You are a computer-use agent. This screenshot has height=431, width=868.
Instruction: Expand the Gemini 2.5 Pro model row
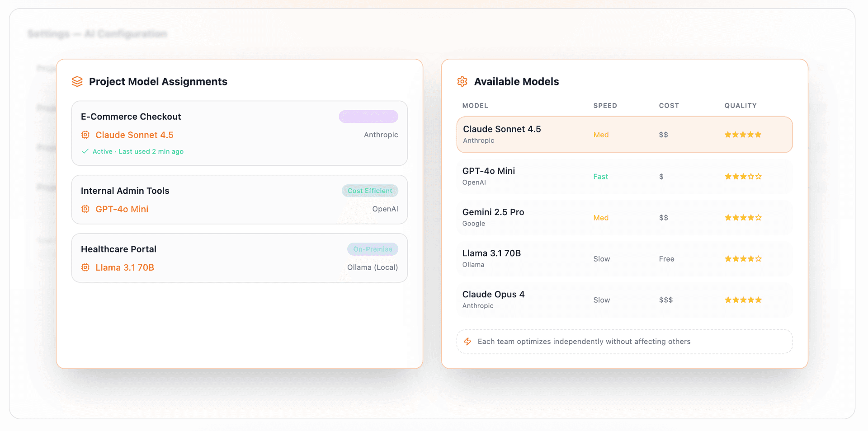[x=624, y=217]
